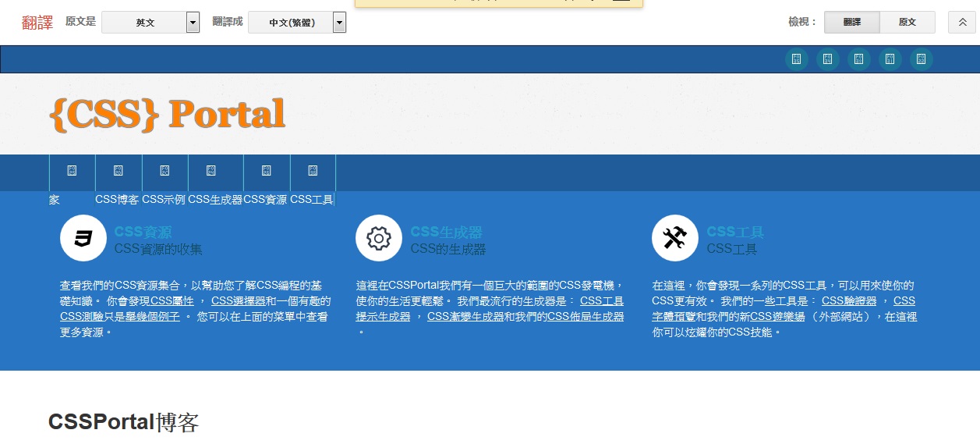Open the 翻譯成 dropdown showing 中文(繁體)
The height and width of the screenshot is (444, 980).
(x=297, y=23)
